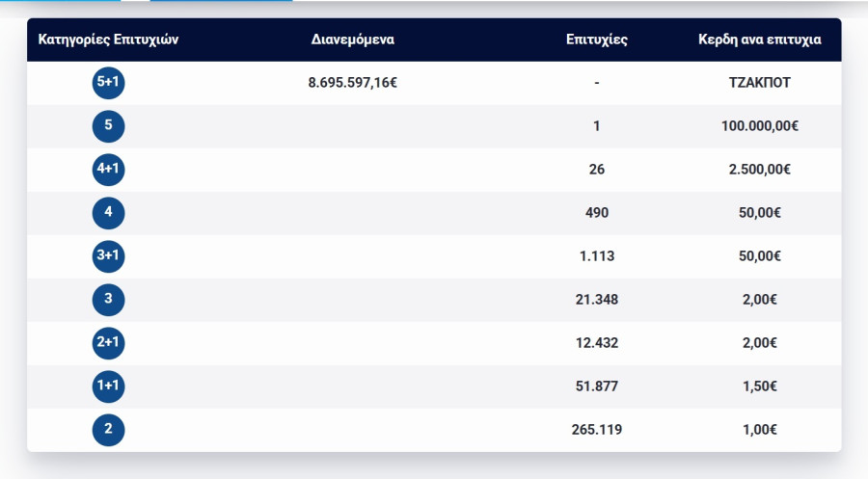This screenshot has height=479, width=868.
Task: Click the ΤΖΑΚΠΟΤ label
Action: click(x=759, y=83)
